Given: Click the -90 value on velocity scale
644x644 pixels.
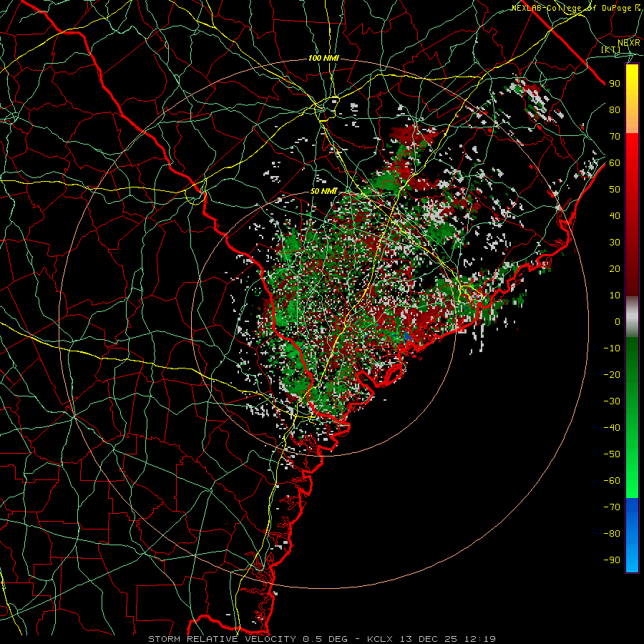Looking at the screenshot, I should [612, 560].
